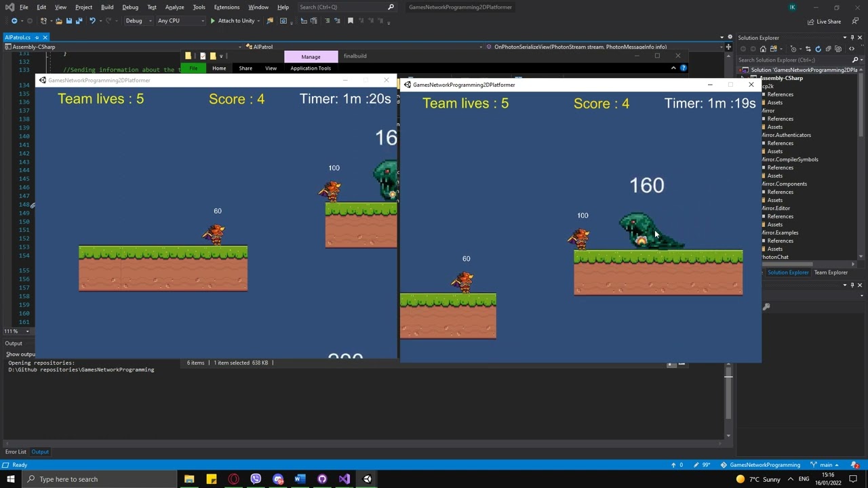
Task: Click the Home icon in Solution Explorer
Action: [763, 49]
